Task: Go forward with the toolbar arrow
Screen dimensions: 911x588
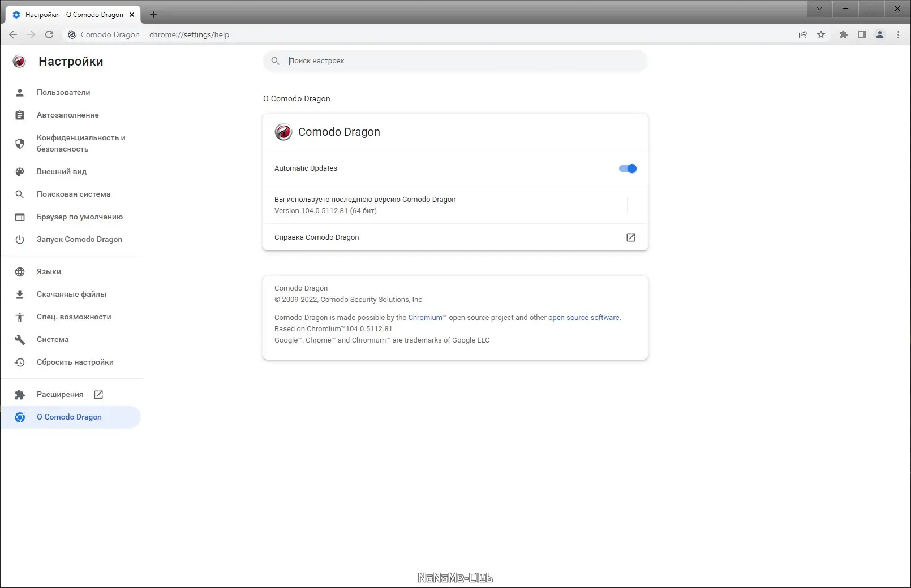Action: point(31,34)
